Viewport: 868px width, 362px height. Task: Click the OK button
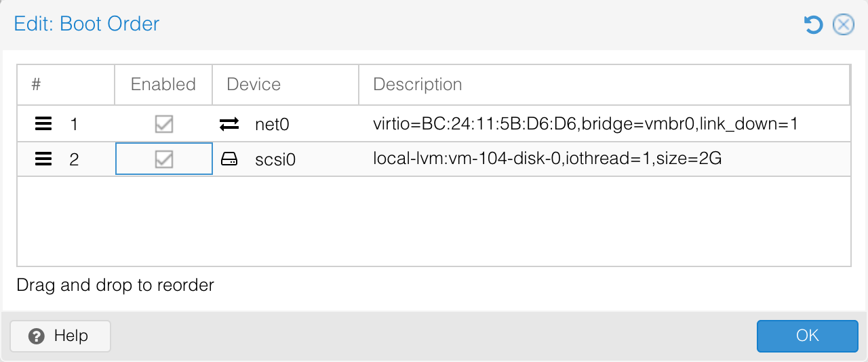(807, 336)
